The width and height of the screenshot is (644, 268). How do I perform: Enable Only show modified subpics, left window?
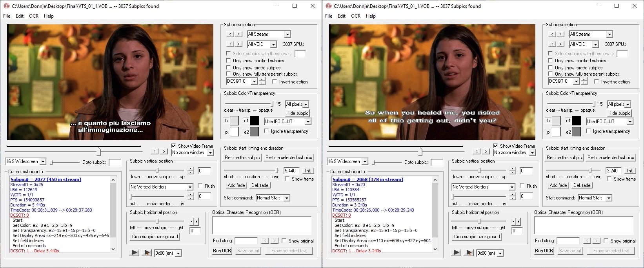tap(228, 61)
